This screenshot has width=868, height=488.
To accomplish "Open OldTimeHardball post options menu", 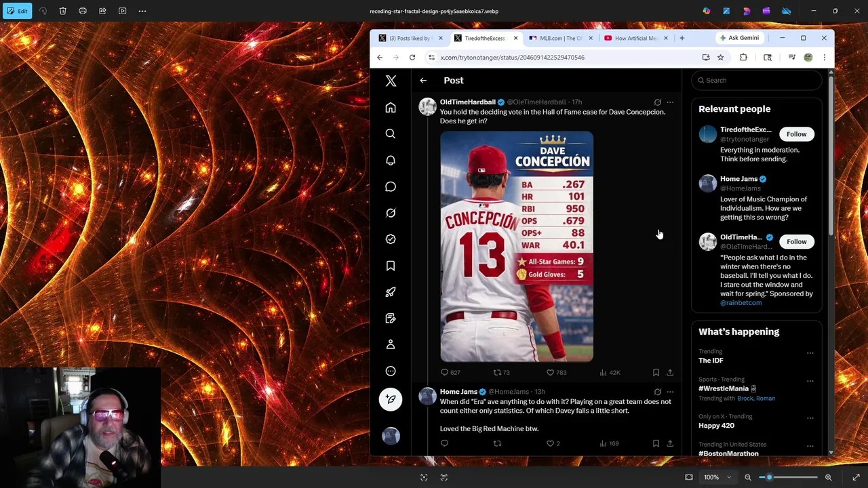I will coord(670,102).
